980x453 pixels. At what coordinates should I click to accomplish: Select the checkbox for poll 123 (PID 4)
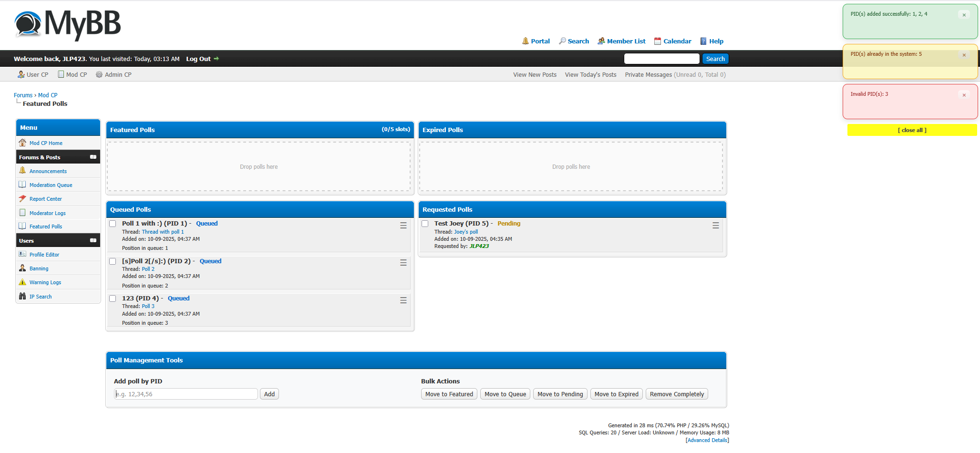(x=113, y=299)
